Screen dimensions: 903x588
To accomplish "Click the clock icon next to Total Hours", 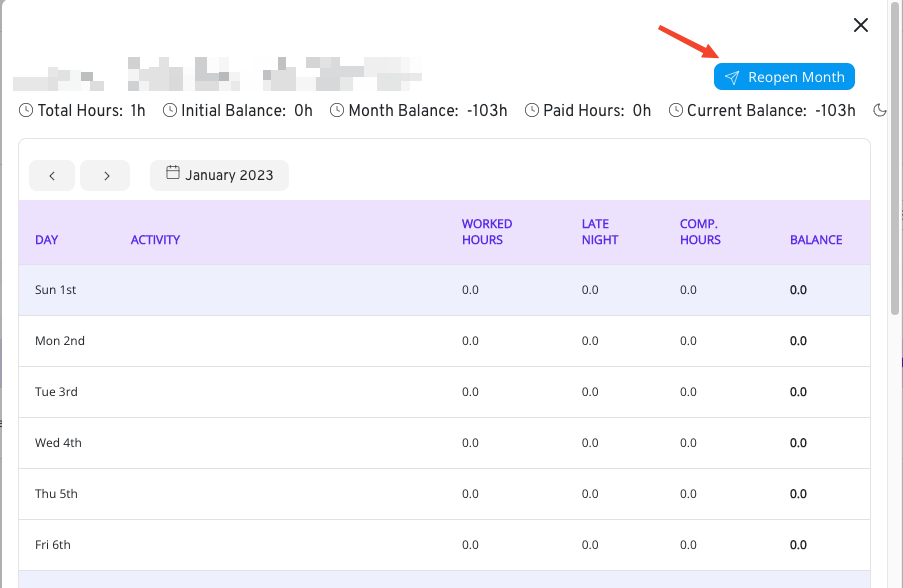I will coord(26,110).
